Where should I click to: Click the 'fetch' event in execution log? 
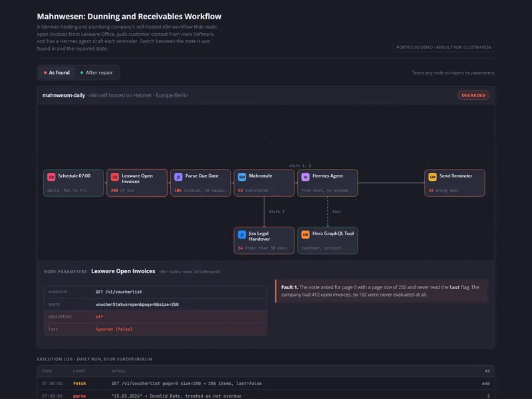(79, 384)
